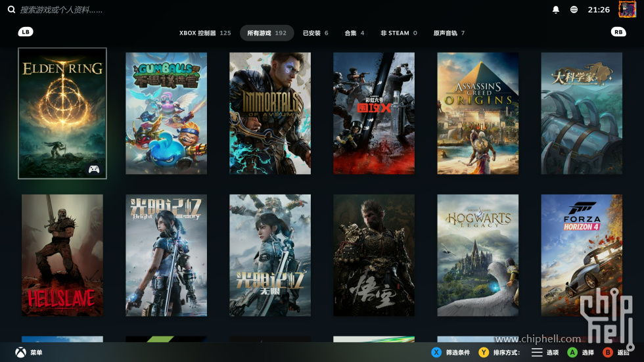Switch to the 非 STEAM tab
This screenshot has width=644, height=362.
tap(398, 33)
